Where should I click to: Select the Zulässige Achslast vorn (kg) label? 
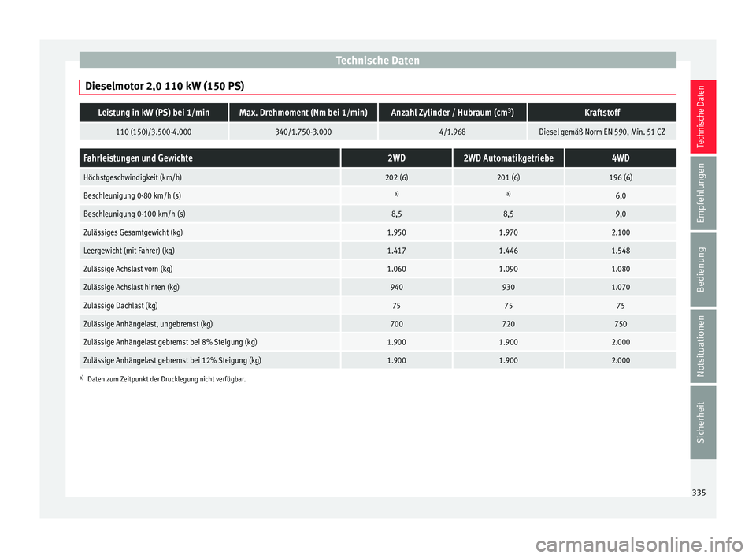[128, 269]
